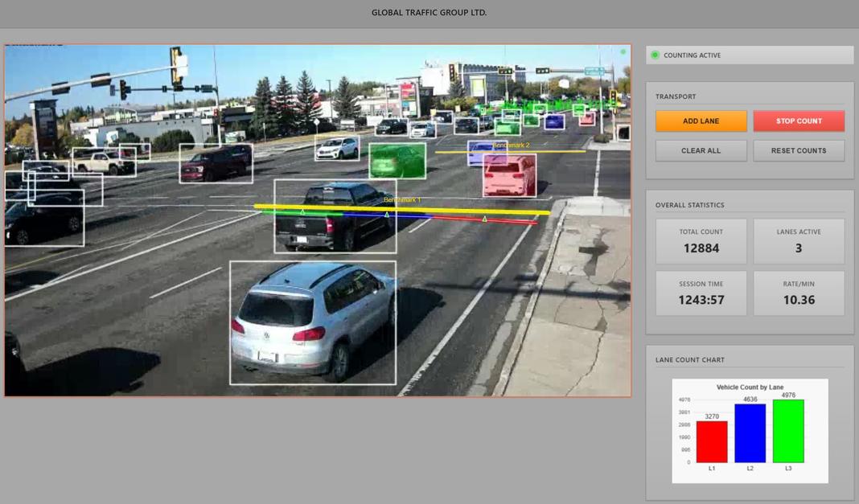Select the Benchmark 1 line label
859x504 pixels.
coord(405,201)
